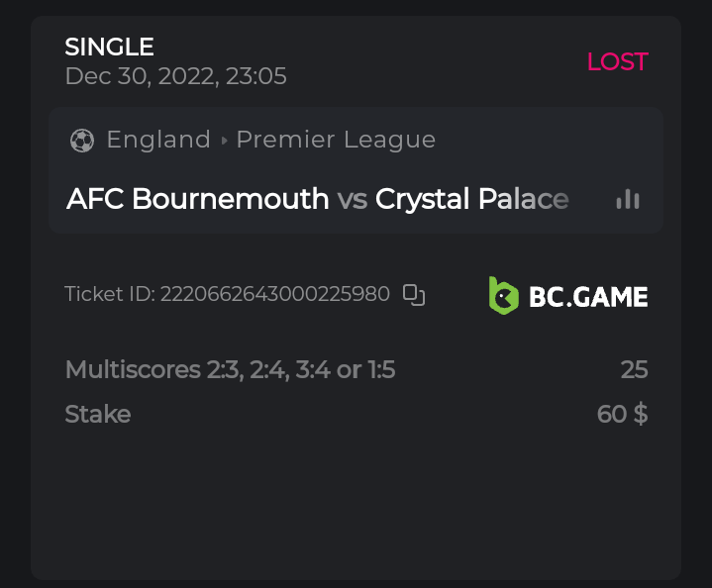Screen dimensions: 712x588
Task: Click the AFC Bournemouth team name
Action: pyautogui.click(x=197, y=199)
